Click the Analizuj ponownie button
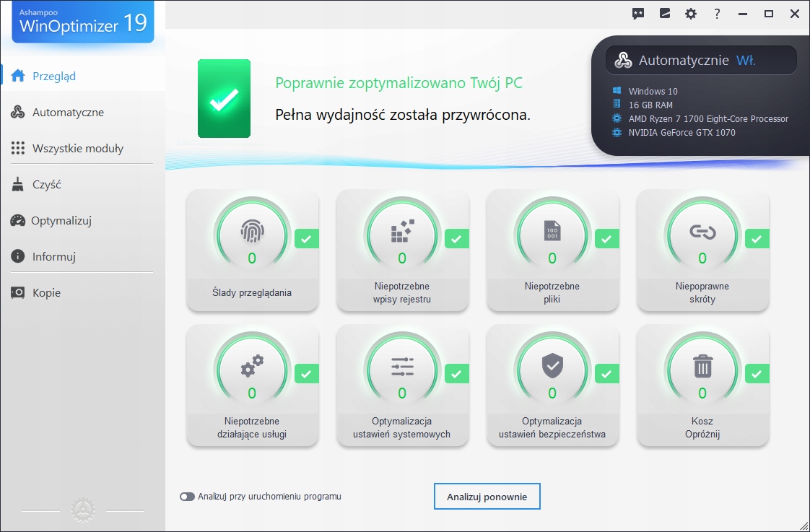Image resolution: width=810 pixels, height=532 pixels. pos(487,497)
